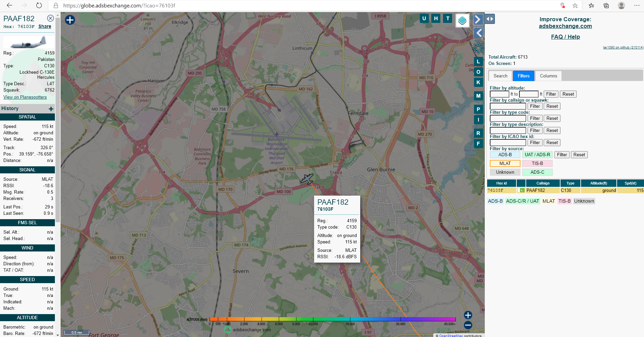The width and height of the screenshot is (644, 337).
Task: Open the FAQ / Help link
Action: pos(565,37)
